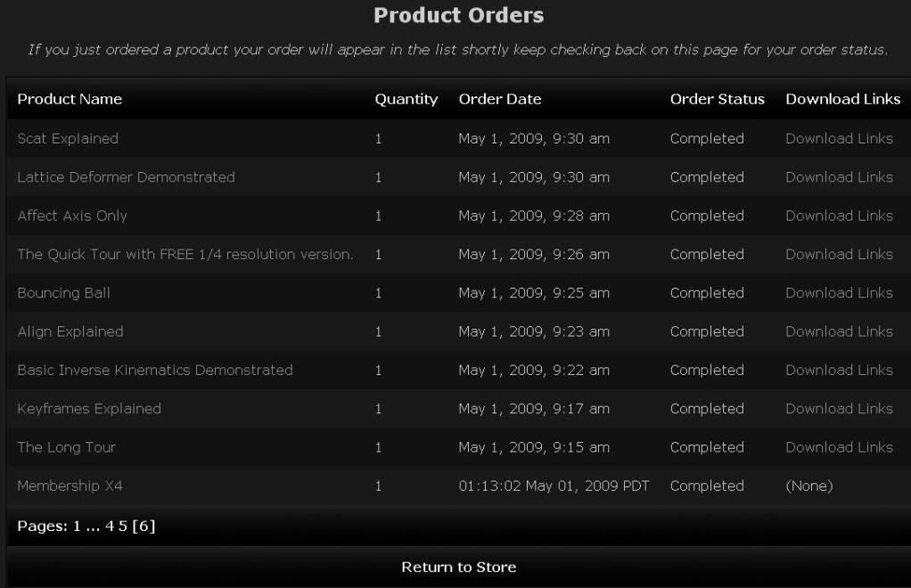The width and height of the screenshot is (911, 588).
Task: Go to page 4 of orders
Action: tap(111, 527)
